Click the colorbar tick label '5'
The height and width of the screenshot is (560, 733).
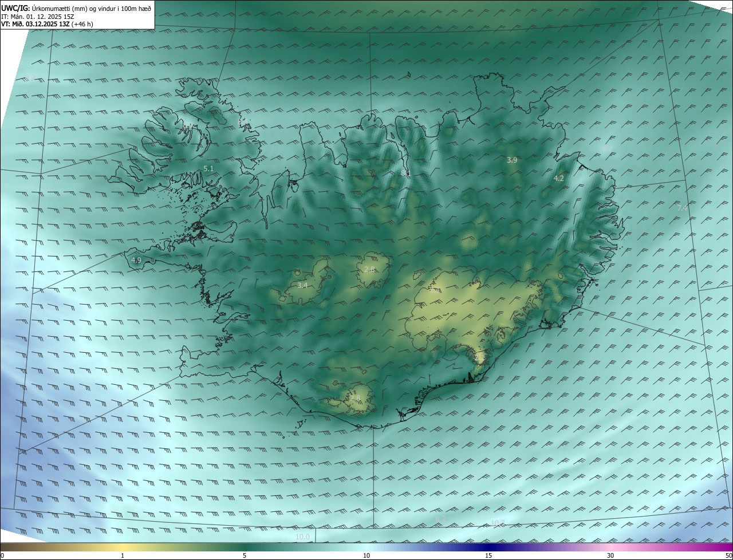[245, 555]
